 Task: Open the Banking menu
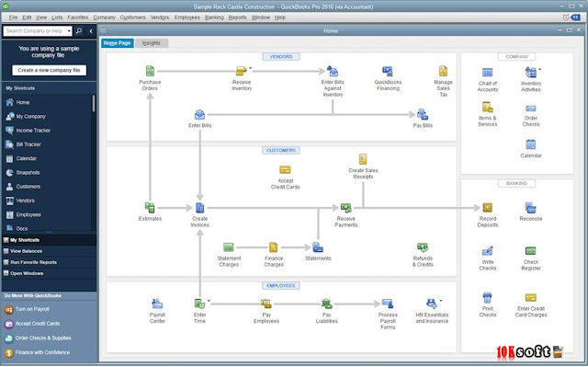tap(214, 17)
